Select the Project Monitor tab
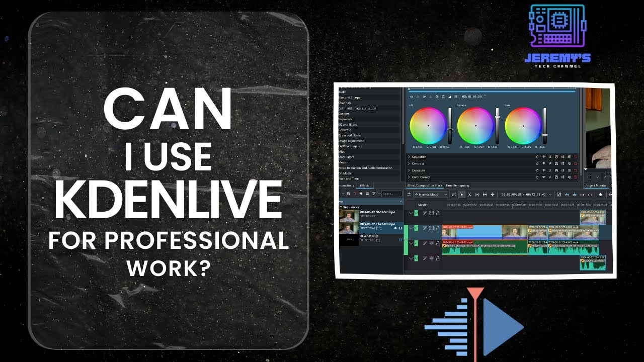Viewport: 644px width, 362px height. (596, 186)
